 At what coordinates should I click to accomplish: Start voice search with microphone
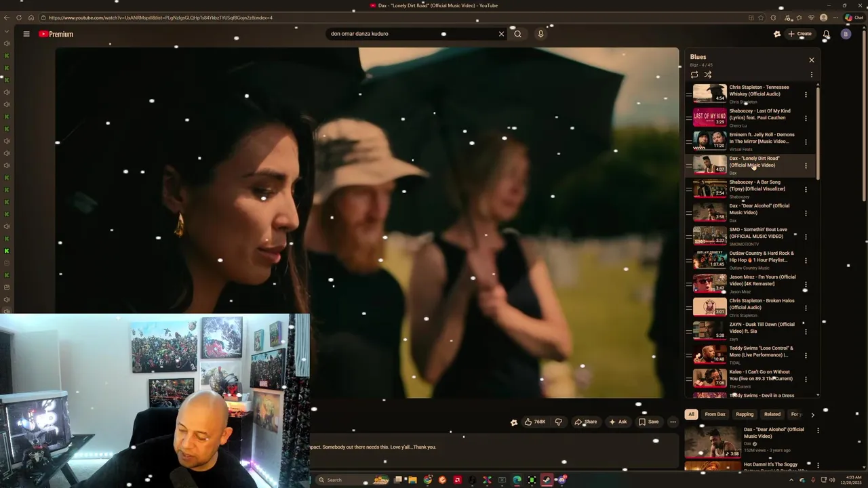tap(540, 34)
